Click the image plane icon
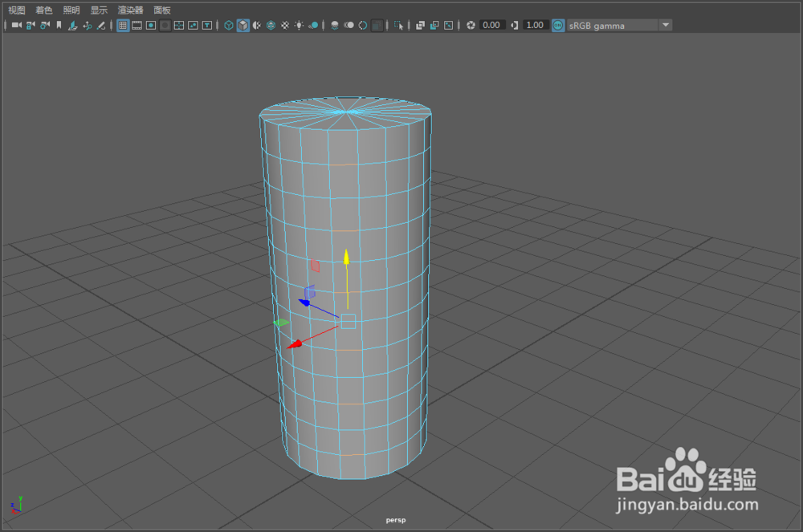Screen dimensions: 803x532 point(73,25)
